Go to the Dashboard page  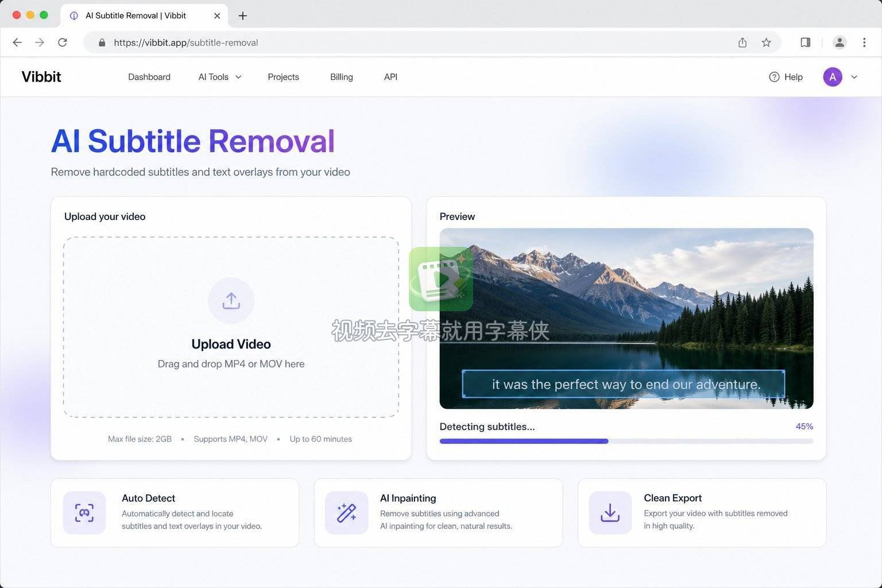pos(149,77)
